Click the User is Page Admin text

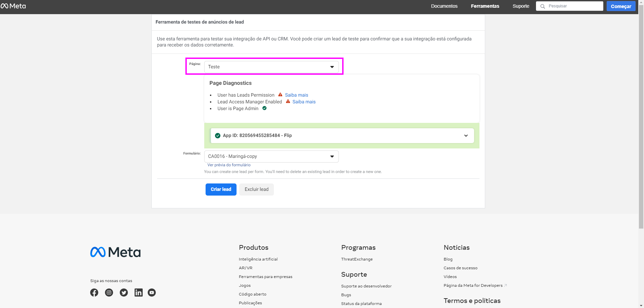point(238,108)
